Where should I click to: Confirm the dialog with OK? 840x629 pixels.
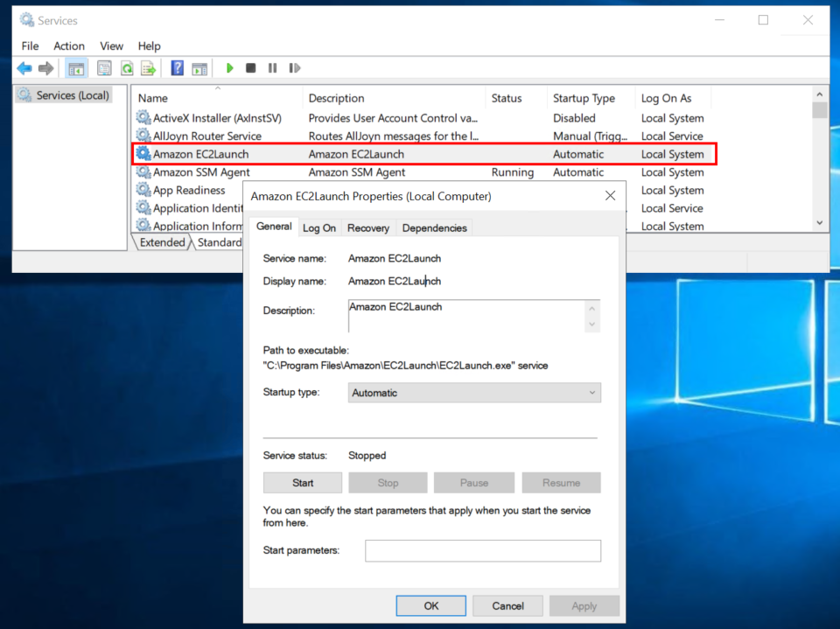click(x=431, y=606)
